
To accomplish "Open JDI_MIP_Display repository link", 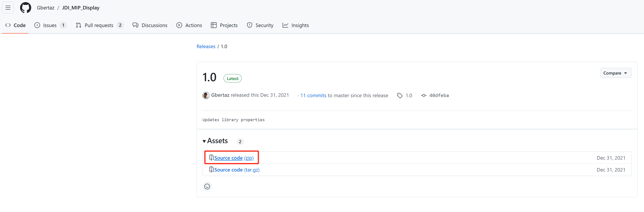I will tap(80, 8).
